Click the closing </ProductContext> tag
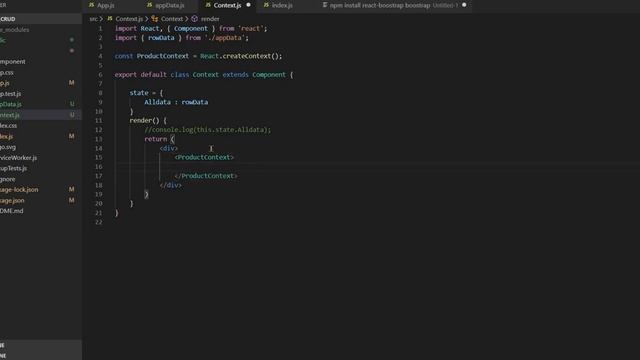This screenshot has width=640, height=360. coord(206,176)
